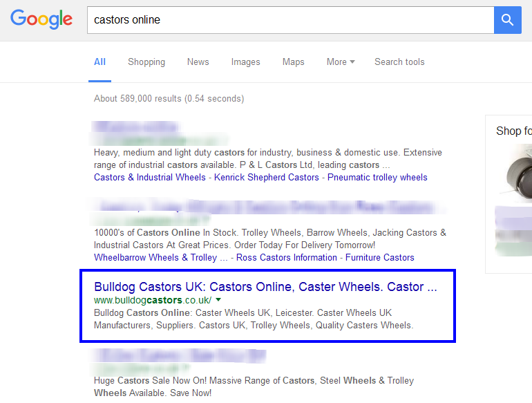Open Furniture Castors sitelink
This screenshot has height=403, width=532.
point(380,257)
